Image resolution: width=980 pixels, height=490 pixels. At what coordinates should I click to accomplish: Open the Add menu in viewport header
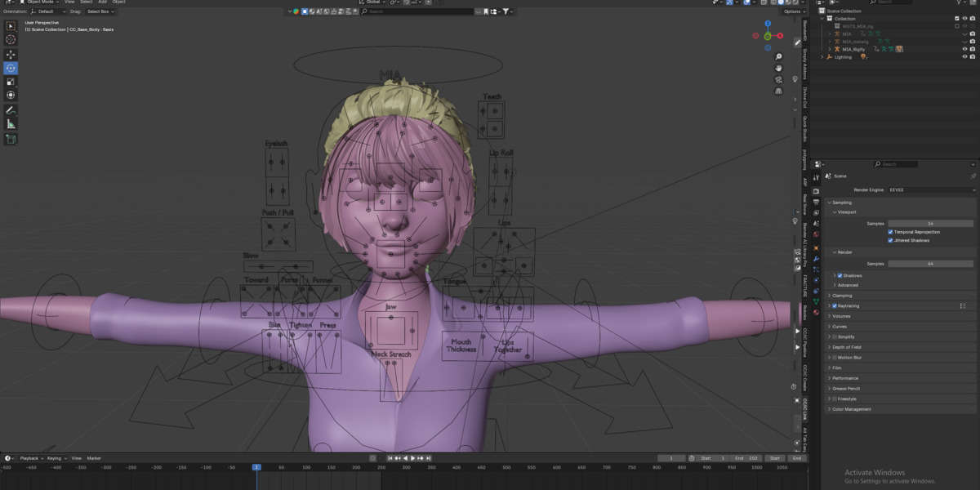click(x=102, y=2)
